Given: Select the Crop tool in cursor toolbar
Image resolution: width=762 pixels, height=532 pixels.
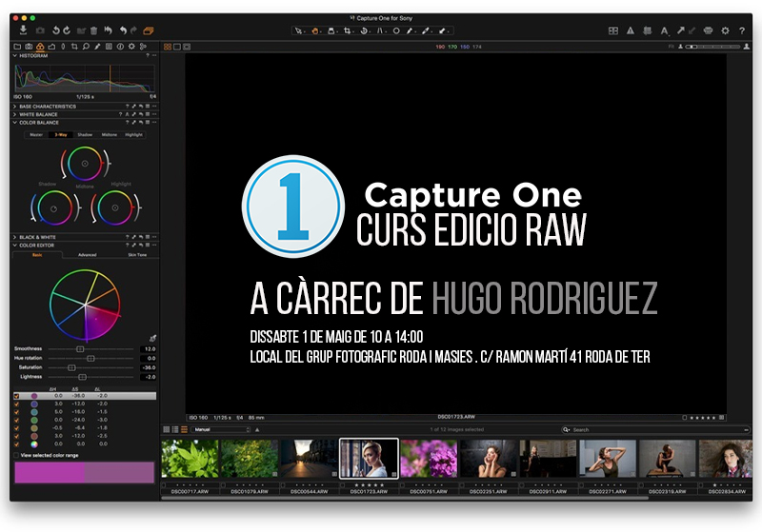Looking at the screenshot, I should (x=347, y=30).
